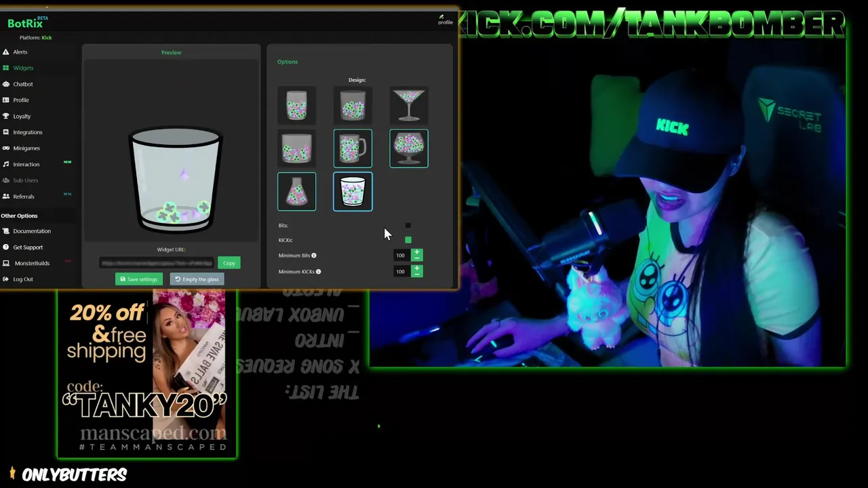The height and width of the screenshot is (488, 868).
Task: Click the Integrations icon in sidebar
Action: pos(6,132)
